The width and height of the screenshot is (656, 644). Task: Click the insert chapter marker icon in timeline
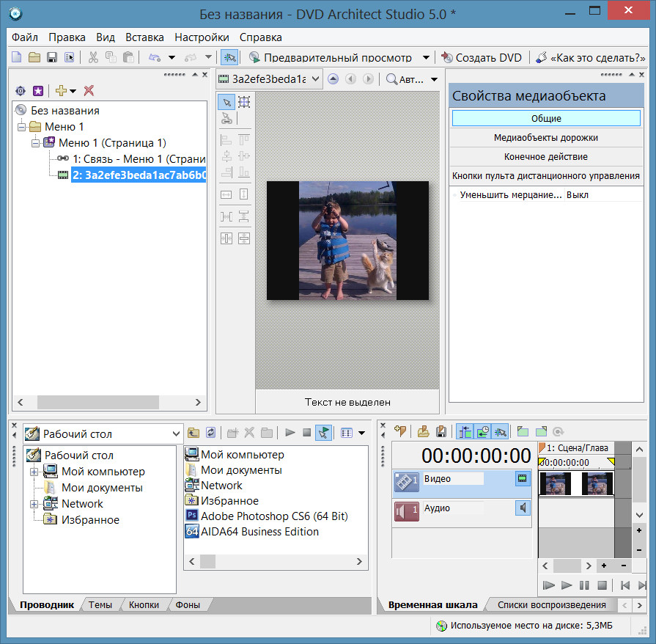click(400, 431)
